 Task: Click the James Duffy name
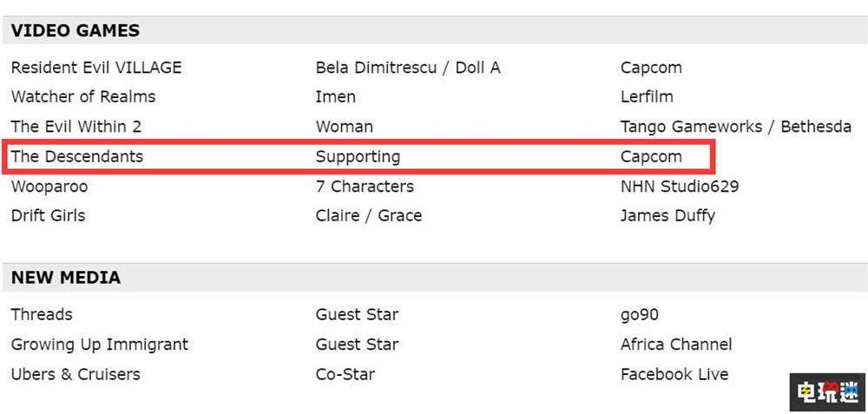pos(667,215)
